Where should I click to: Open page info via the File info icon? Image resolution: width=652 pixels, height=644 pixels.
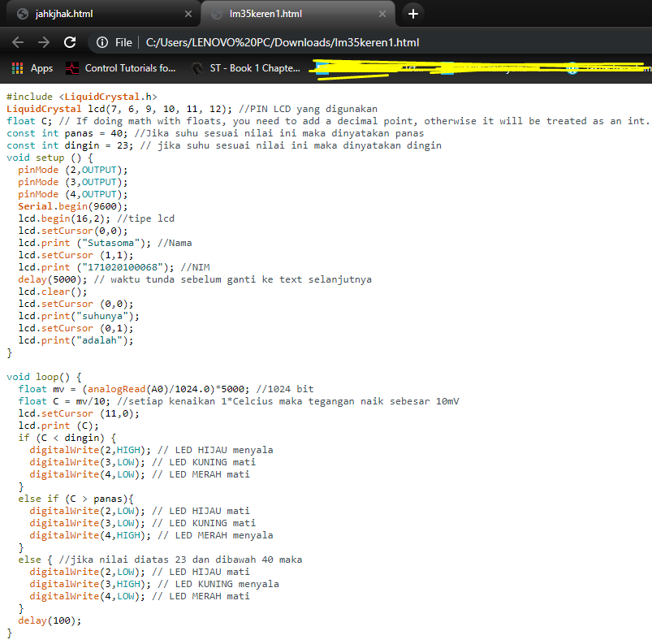coord(101,41)
